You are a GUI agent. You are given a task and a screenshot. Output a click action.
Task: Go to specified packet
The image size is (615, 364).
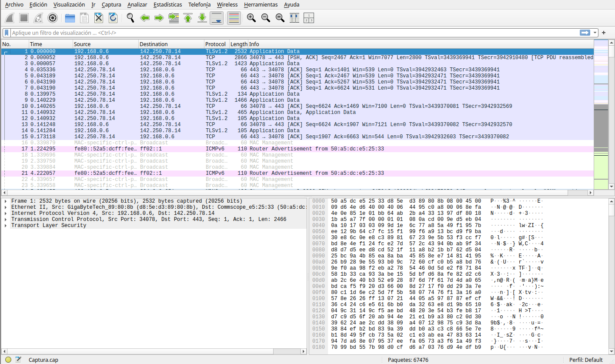[174, 18]
